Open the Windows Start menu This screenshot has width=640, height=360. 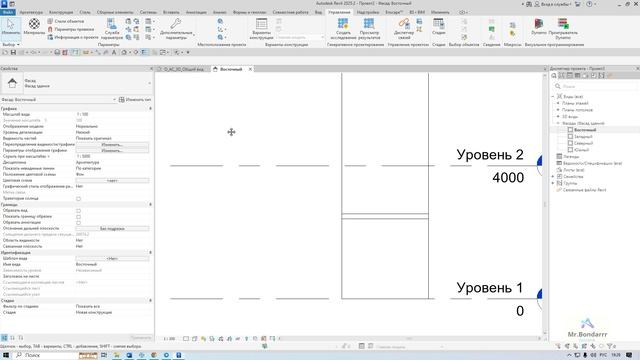coord(6,355)
